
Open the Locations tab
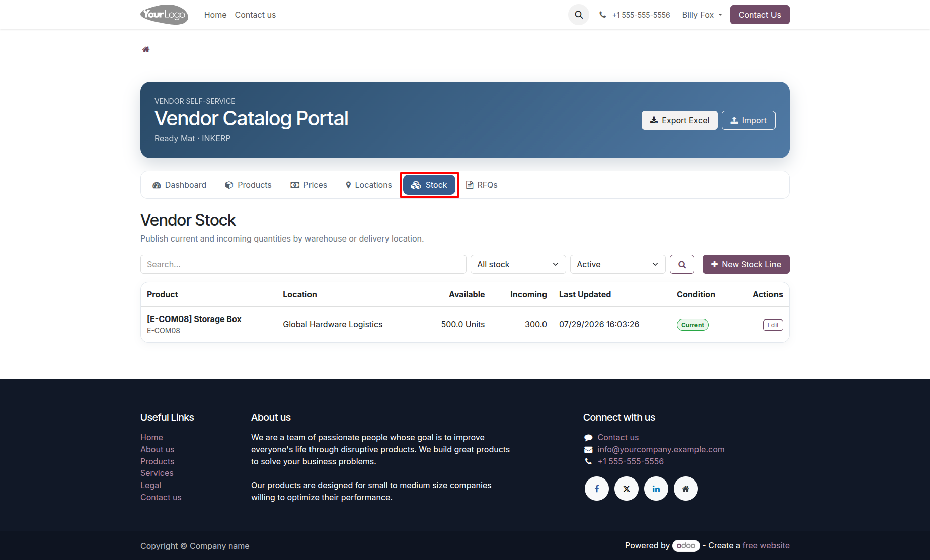pos(369,185)
